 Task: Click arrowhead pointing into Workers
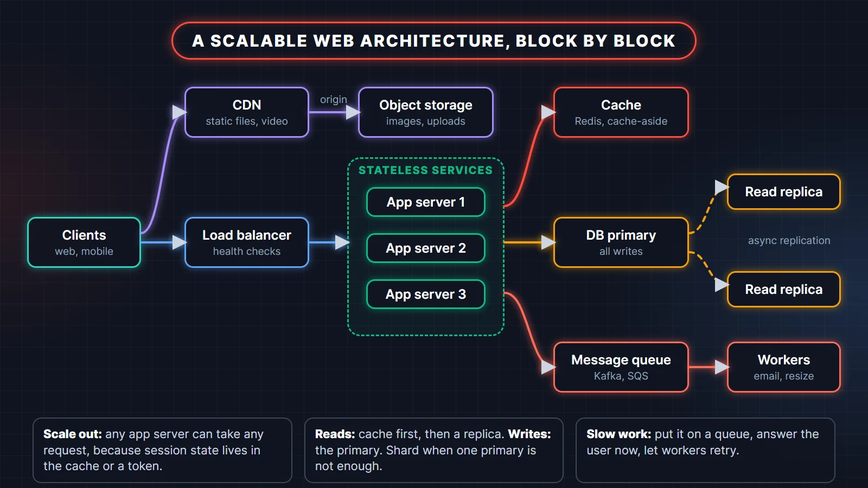722,367
